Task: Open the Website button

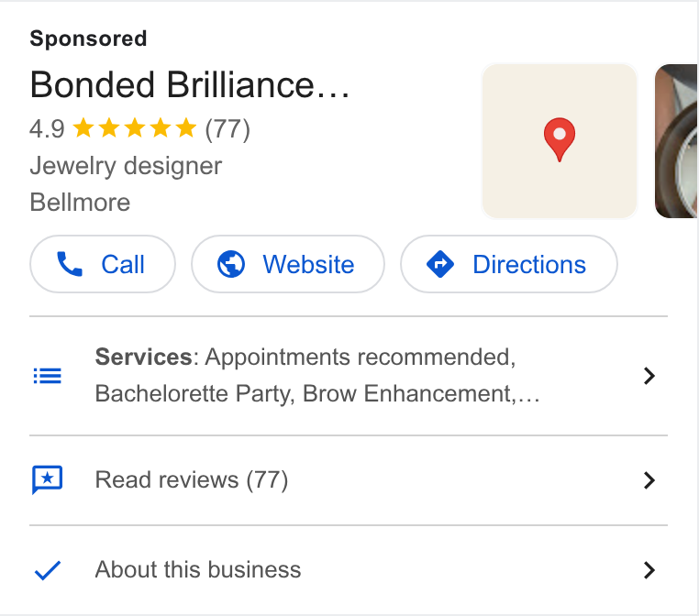Action: tap(288, 264)
